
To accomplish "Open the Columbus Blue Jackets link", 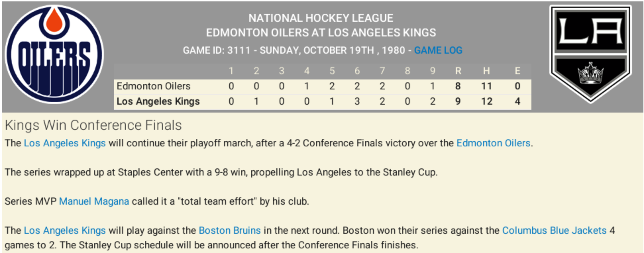I will 554,230.
